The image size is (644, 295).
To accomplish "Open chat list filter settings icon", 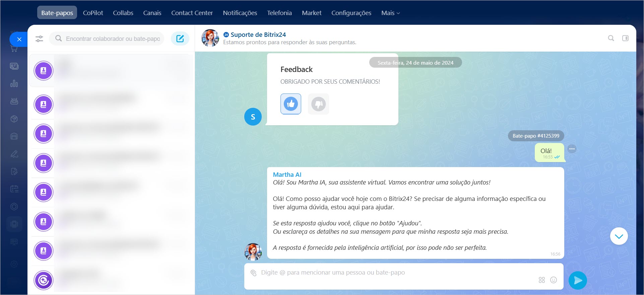I will tap(39, 39).
